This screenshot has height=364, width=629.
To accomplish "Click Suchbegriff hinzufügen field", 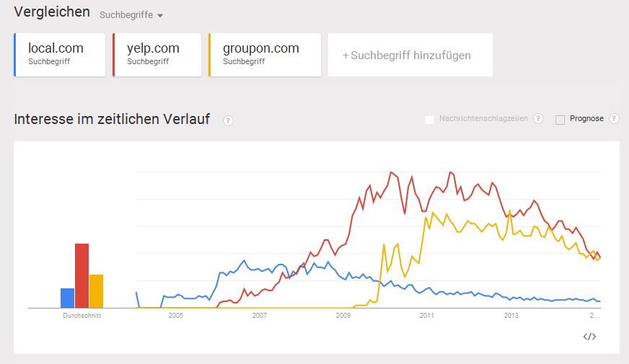I will [410, 55].
